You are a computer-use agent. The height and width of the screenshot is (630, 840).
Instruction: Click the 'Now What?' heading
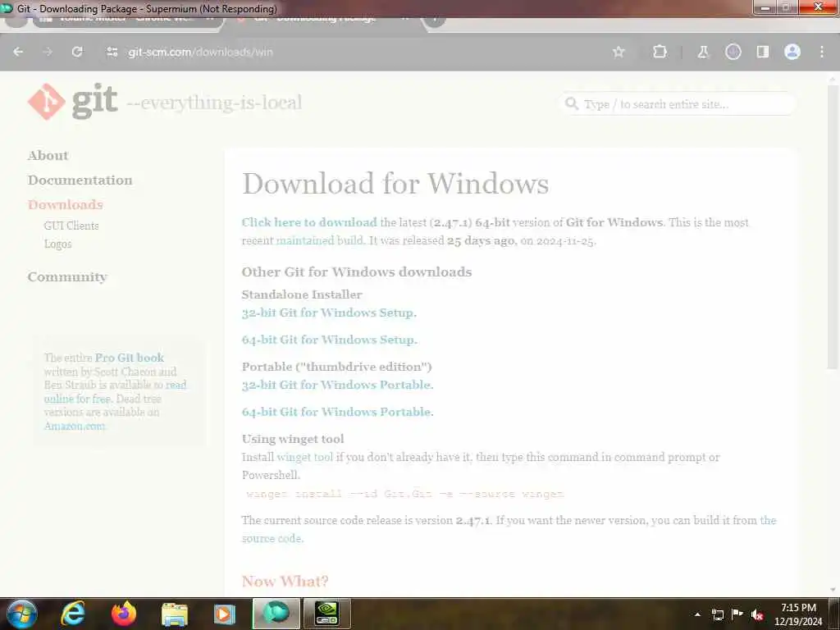[285, 582]
